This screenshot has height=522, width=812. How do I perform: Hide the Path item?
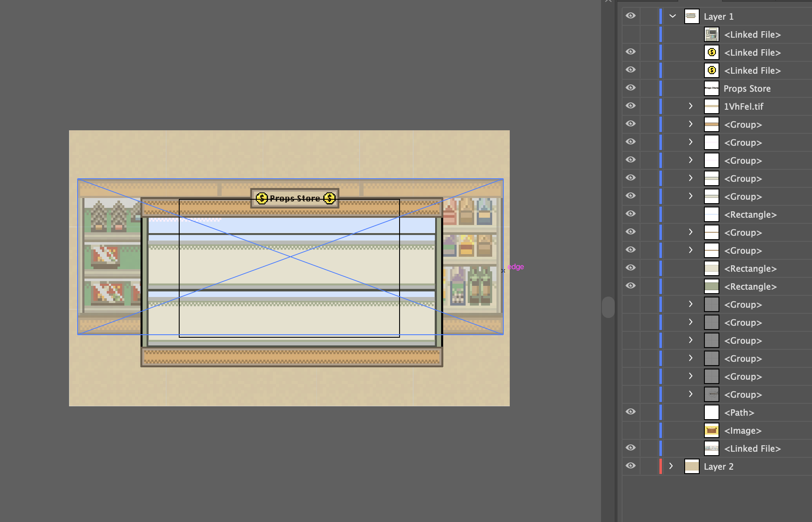(x=630, y=412)
